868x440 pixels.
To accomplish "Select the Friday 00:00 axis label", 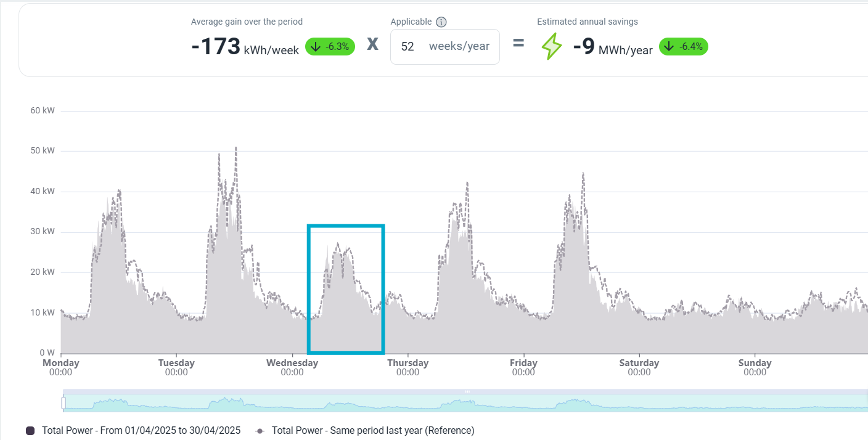I will 523,367.
